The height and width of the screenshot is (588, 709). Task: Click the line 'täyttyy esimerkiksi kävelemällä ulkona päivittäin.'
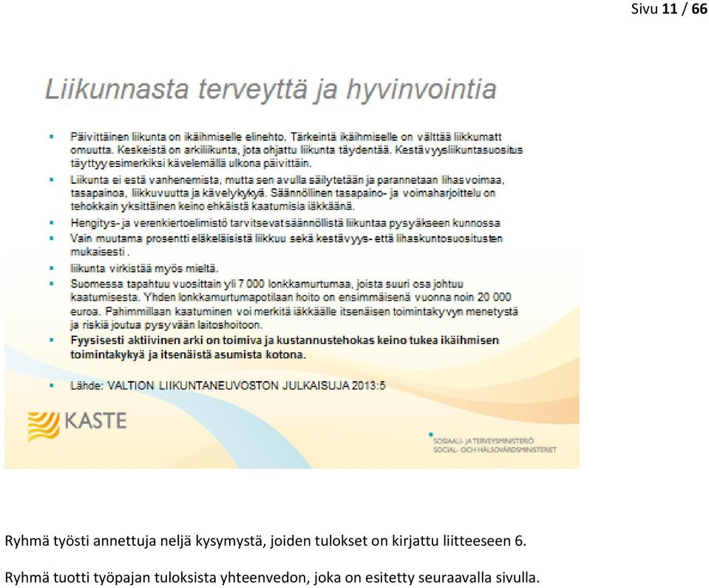191,163
